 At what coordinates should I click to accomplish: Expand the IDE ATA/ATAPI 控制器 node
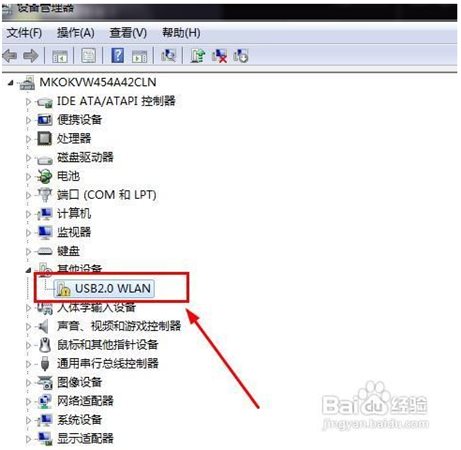pos(28,101)
